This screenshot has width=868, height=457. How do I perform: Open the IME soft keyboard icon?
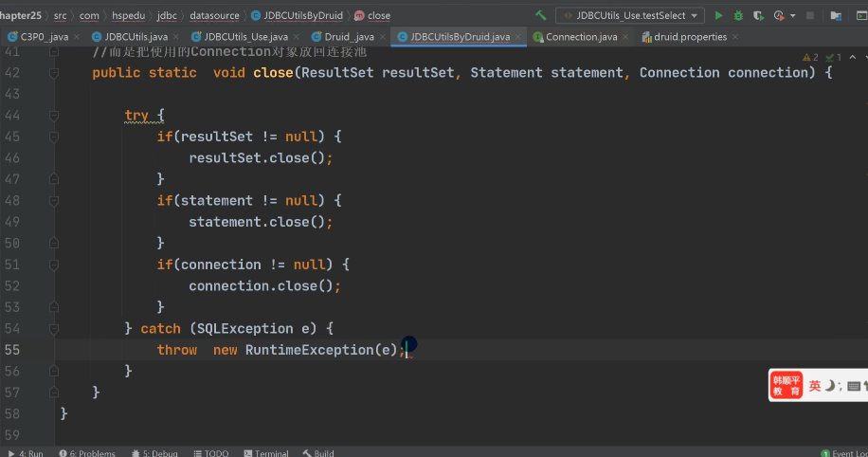854,386
